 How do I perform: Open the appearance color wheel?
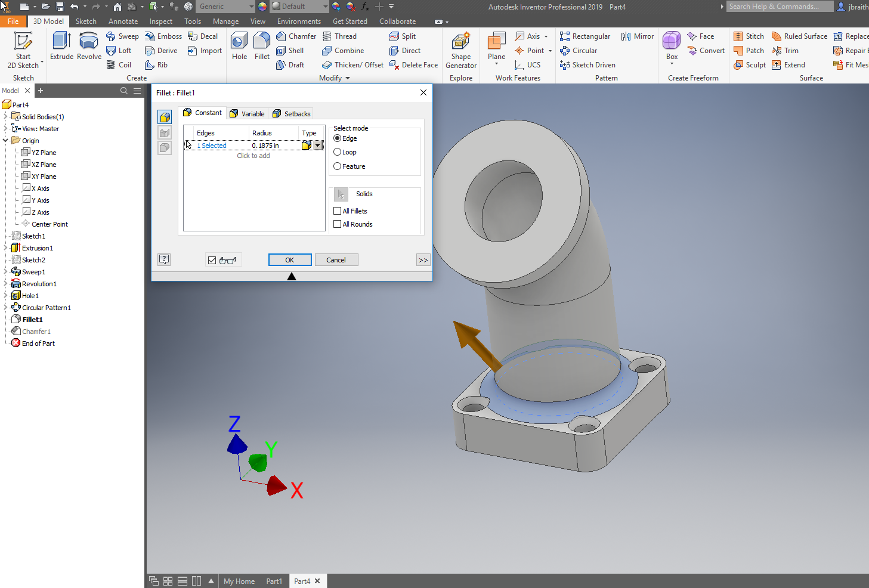click(262, 7)
